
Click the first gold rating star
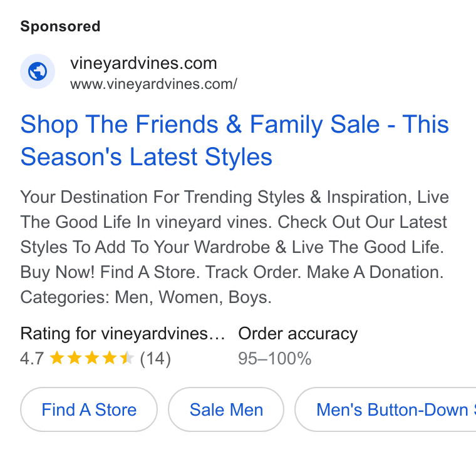(57, 357)
